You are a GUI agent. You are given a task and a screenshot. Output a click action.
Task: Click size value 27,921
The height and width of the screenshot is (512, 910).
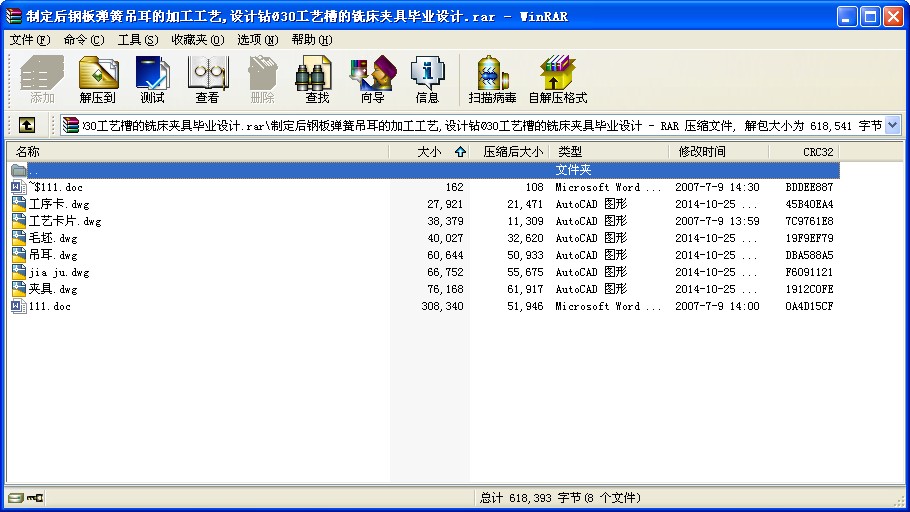pyautogui.click(x=445, y=204)
